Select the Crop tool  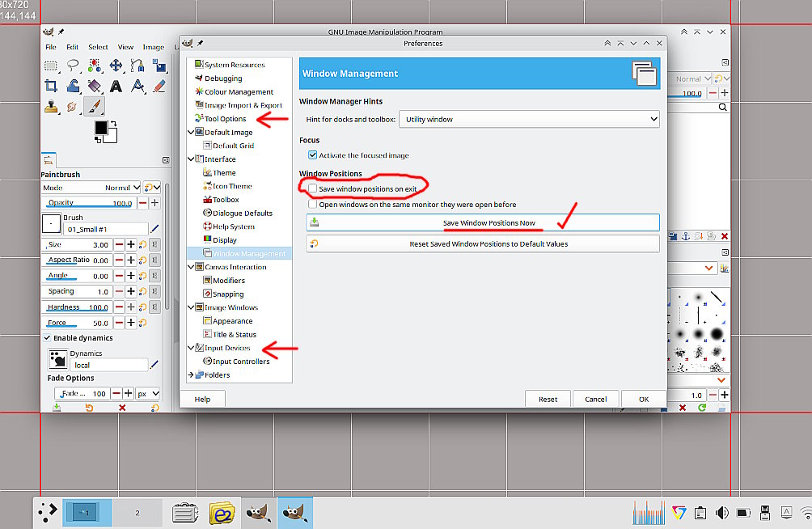51,86
